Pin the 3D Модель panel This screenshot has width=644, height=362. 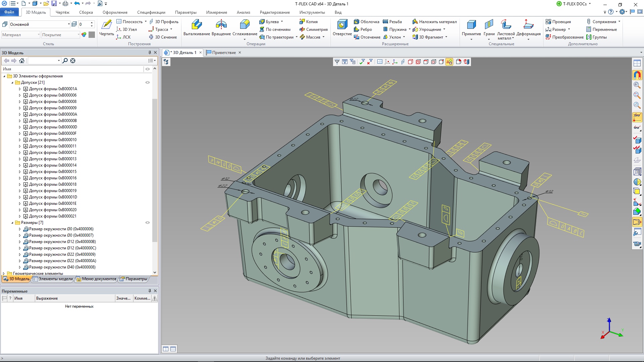pyautogui.click(x=150, y=53)
